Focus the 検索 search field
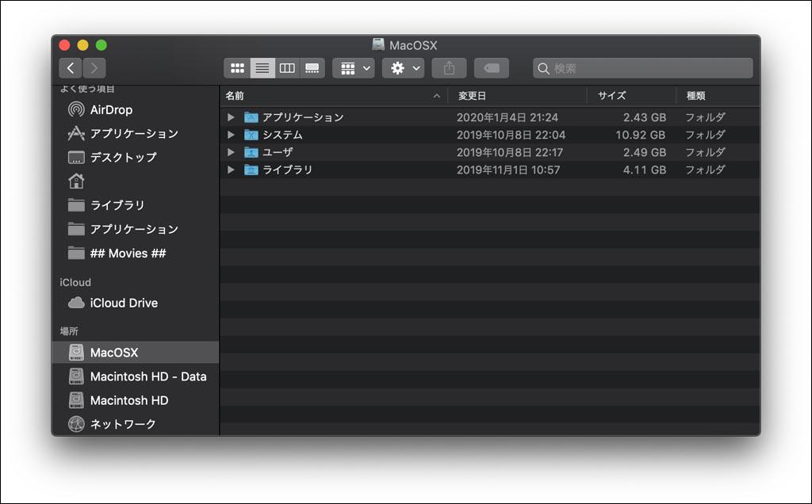This screenshot has height=504, width=812. [x=642, y=68]
